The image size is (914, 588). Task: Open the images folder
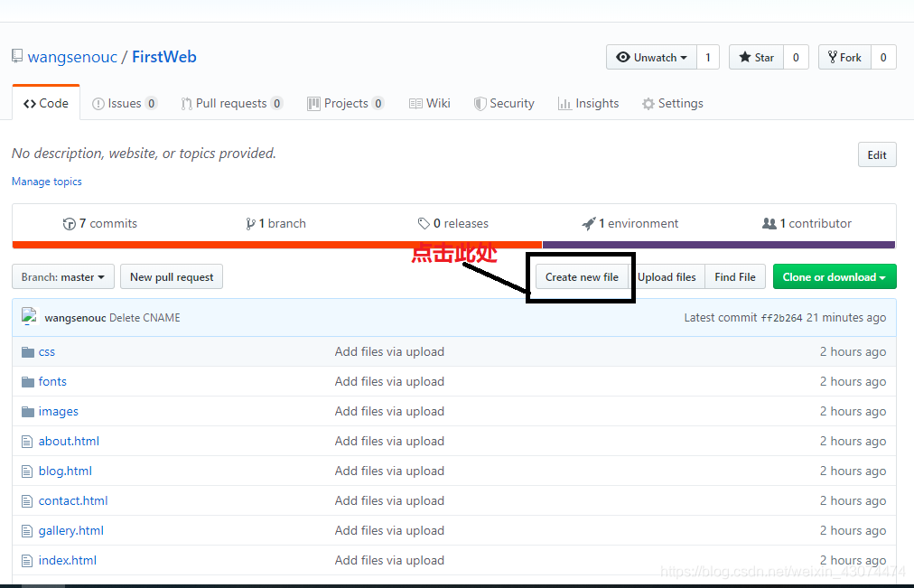click(59, 412)
